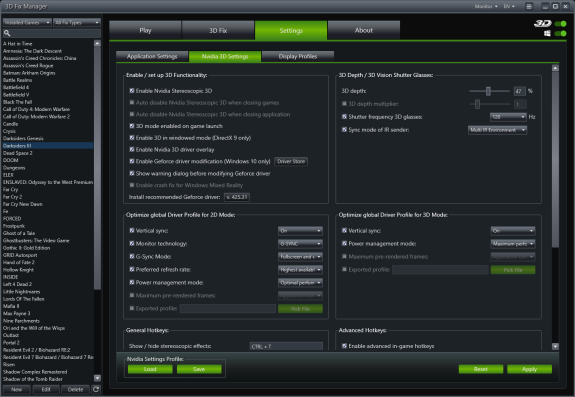Click the Driver Store button
The height and width of the screenshot is (397, 575).
tap(291, 161)
